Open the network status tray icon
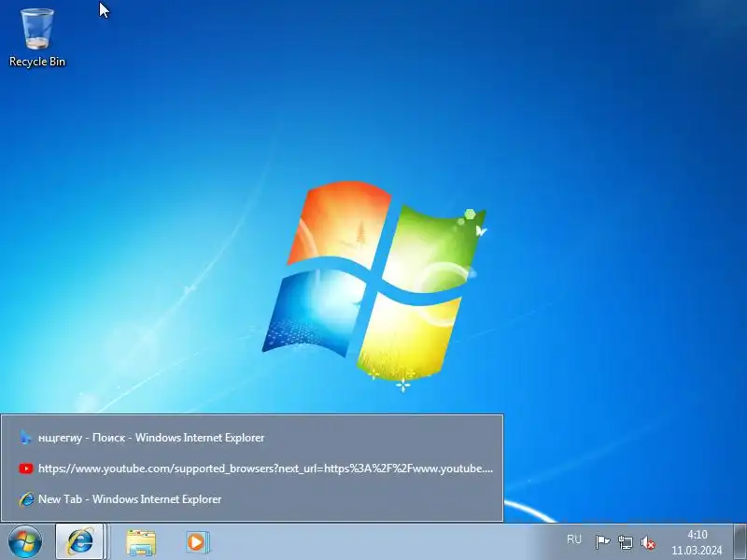The width and height of the screenshot is (747, 560). tap(625, 542)
